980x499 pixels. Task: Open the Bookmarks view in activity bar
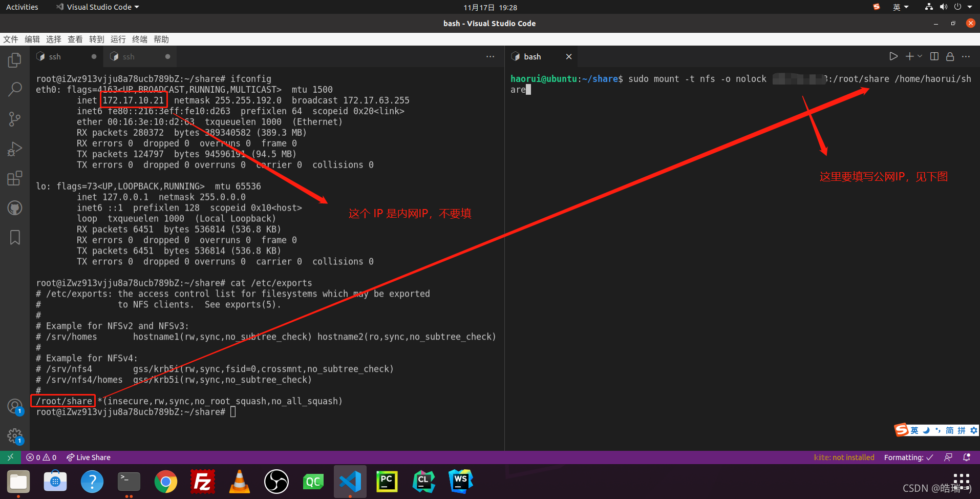tap(15, 237)
